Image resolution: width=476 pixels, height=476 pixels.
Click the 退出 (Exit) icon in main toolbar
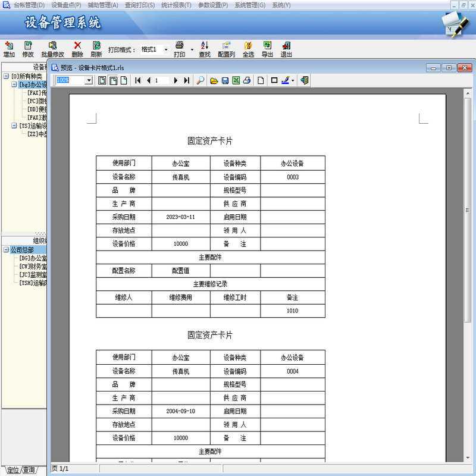(286, 49)
